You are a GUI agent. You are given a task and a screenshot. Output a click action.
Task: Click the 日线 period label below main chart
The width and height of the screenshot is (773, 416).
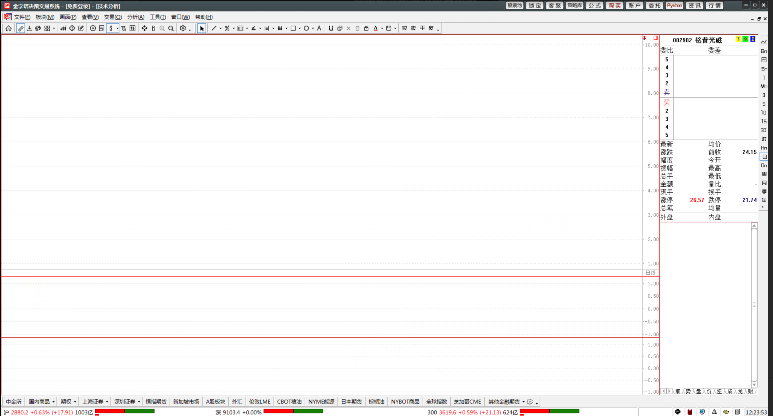point(650,273)
